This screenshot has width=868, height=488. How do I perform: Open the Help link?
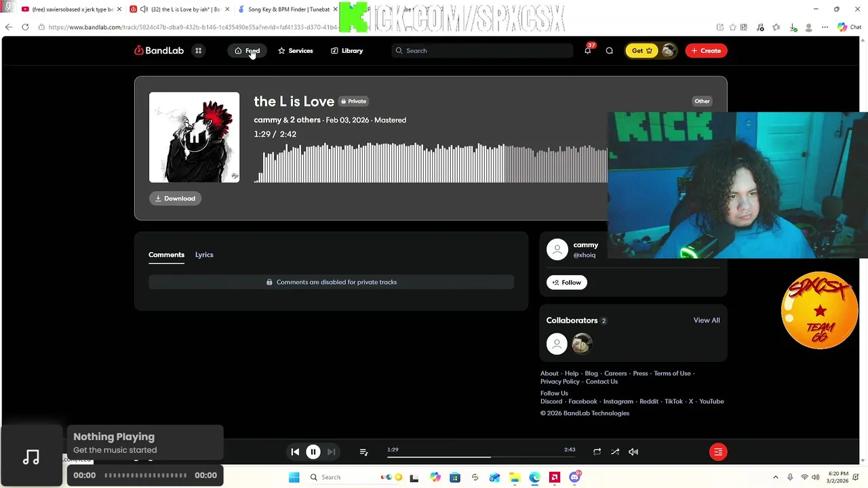point(572,373)
